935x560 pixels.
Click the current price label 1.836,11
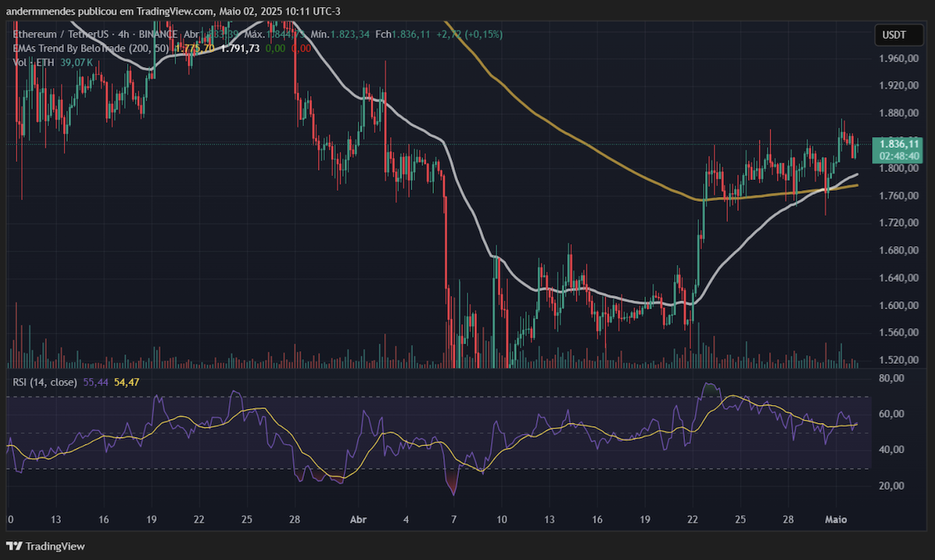tap(898, 144)
